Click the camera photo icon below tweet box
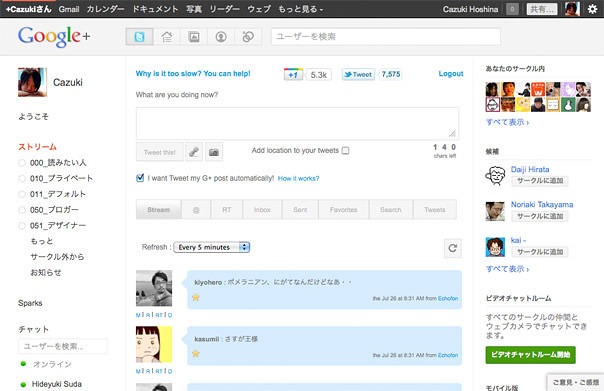Screen dimensions: 604x391 pos(214,152)
